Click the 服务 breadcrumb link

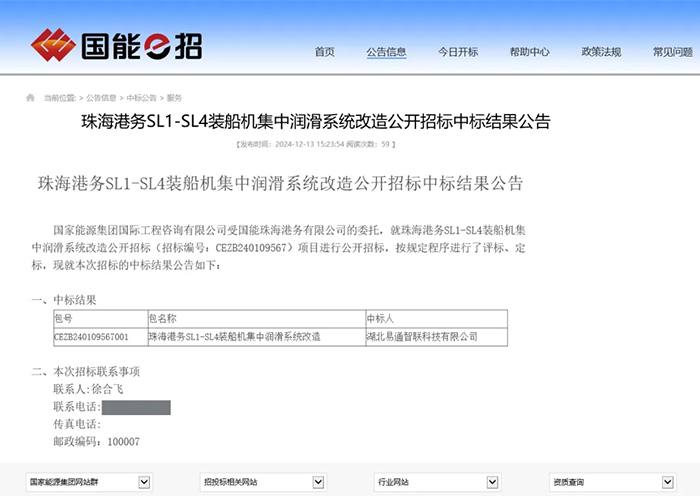point(174,98)
